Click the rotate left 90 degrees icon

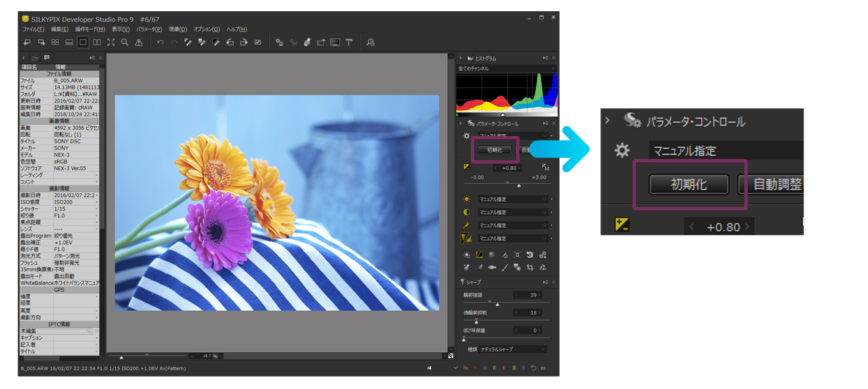point(229,42)
